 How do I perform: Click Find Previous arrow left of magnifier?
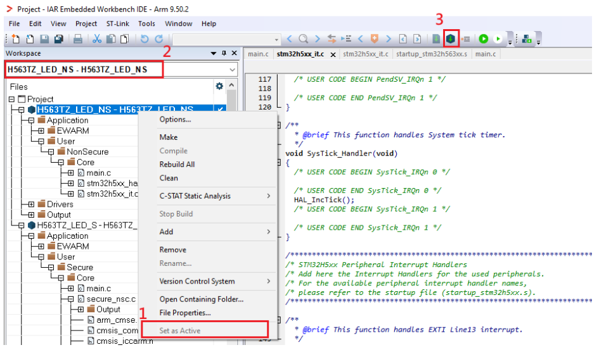[x=290, y=39]
